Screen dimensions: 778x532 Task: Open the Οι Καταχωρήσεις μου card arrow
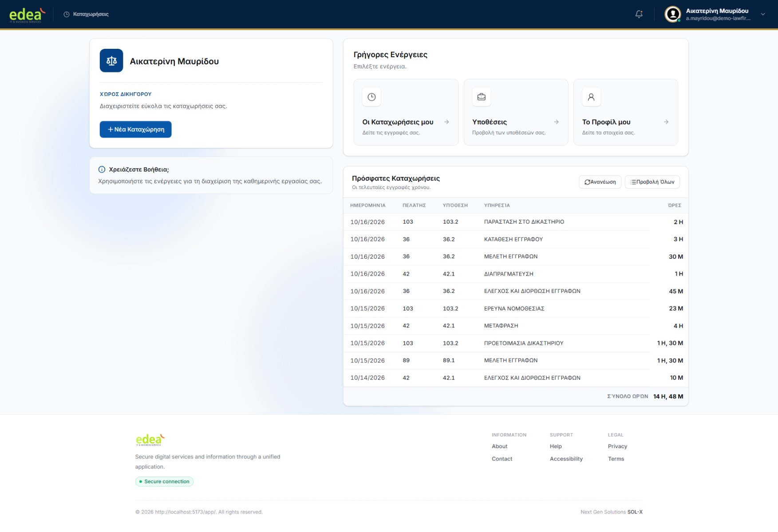[446, 122]
